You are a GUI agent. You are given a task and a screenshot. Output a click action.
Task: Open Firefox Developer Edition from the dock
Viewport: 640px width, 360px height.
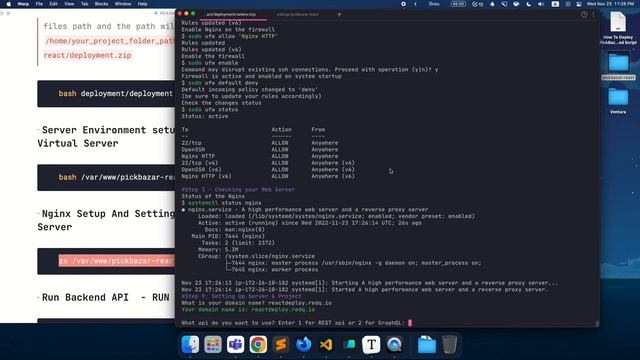coord(303,344)
